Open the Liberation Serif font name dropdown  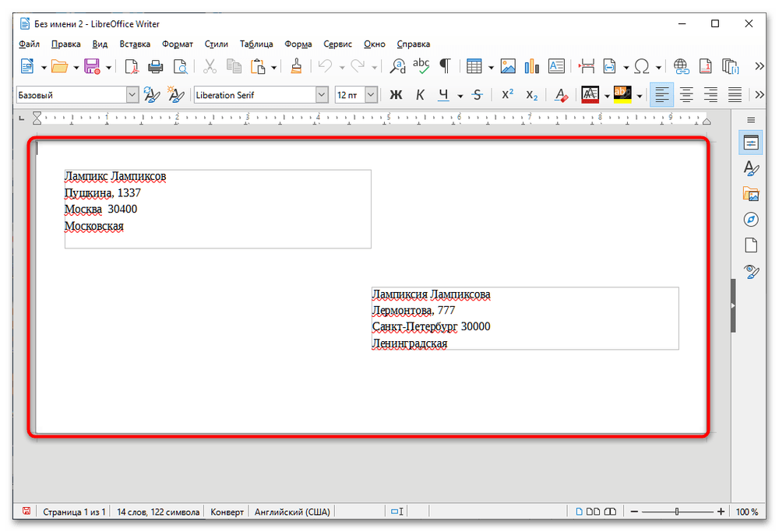pyautogui.click(x=322, y=95)
